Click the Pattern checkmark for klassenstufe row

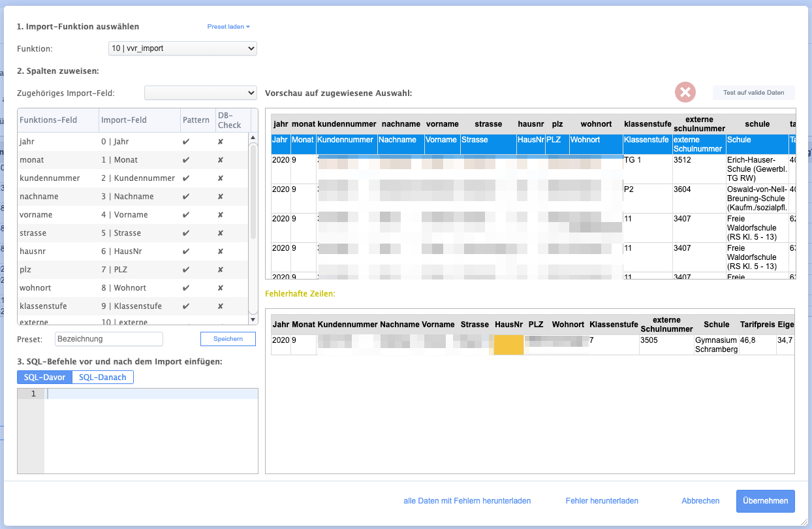click(186, 306)
